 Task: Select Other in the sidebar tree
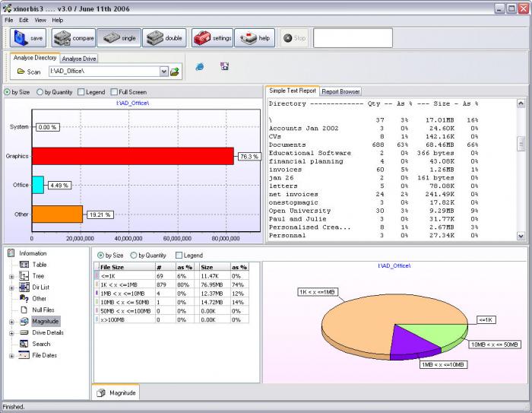coord(40,299)
